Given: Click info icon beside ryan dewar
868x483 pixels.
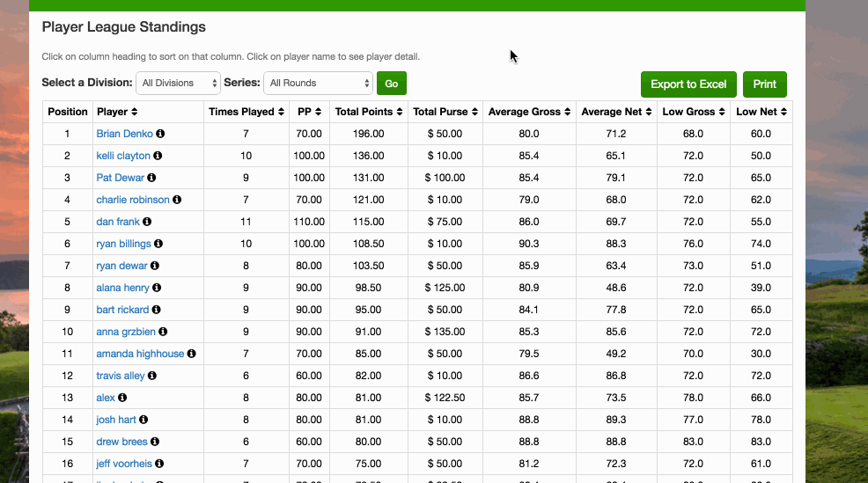Looking at the screenshot, I should pos(155,266).
